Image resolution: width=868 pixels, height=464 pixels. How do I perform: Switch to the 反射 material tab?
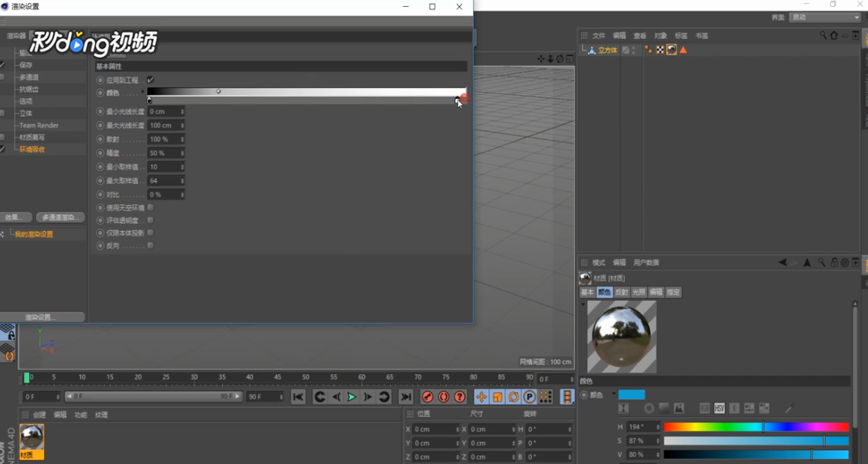(621, 292)
